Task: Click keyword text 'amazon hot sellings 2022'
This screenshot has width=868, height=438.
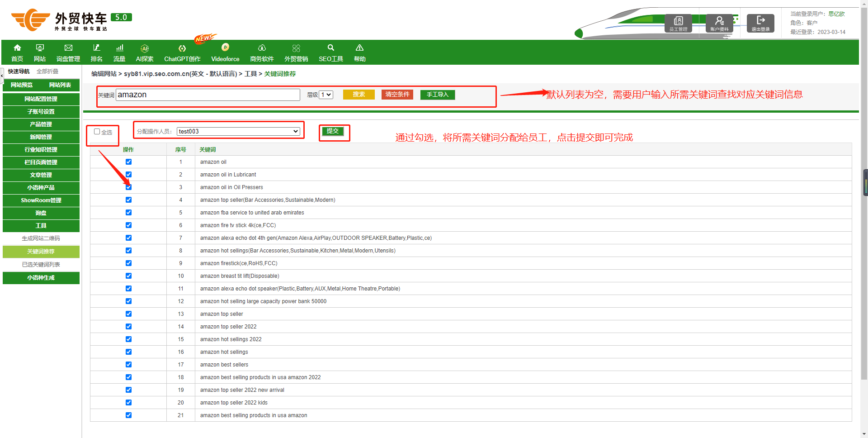Action: click(x=231, y=339)
